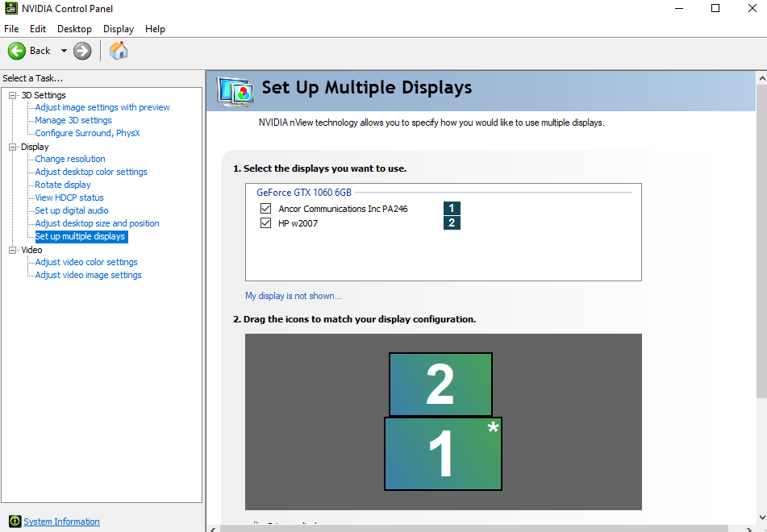Uncheck the HP w2007 display checkbox
767x532 pixels.
(x=265, y=223)
